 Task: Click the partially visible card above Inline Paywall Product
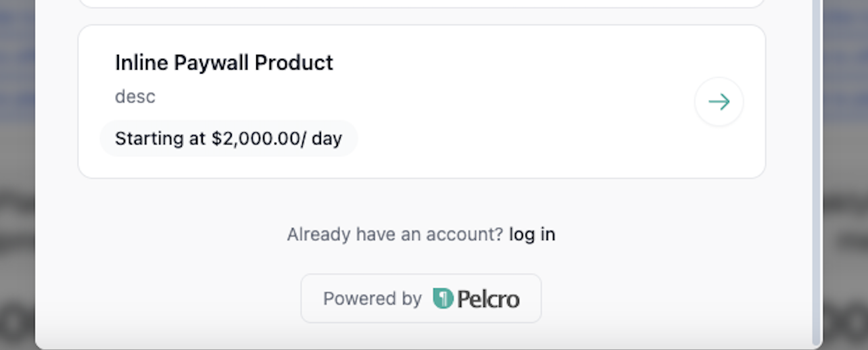(422, 3)
